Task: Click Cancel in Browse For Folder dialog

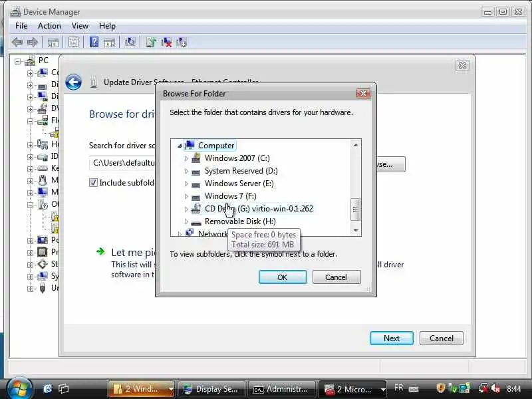Action: point(336,277)
